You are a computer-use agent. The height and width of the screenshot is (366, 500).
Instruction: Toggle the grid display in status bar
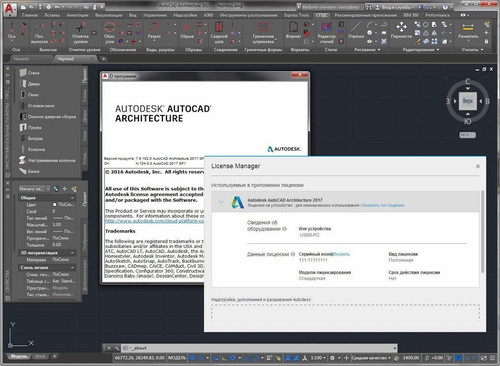coord(192,358)
